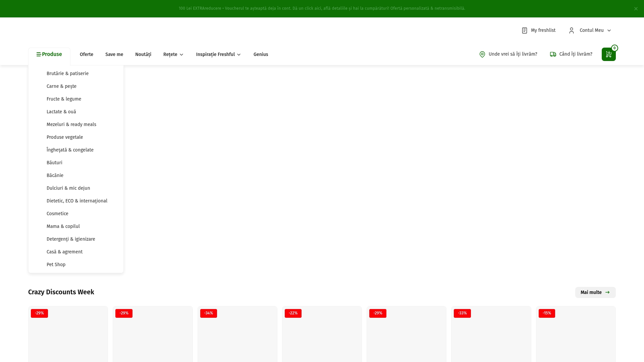This screenshot has width=644, height=362.
Task: Click the Mai multe button
Action: 595,292
